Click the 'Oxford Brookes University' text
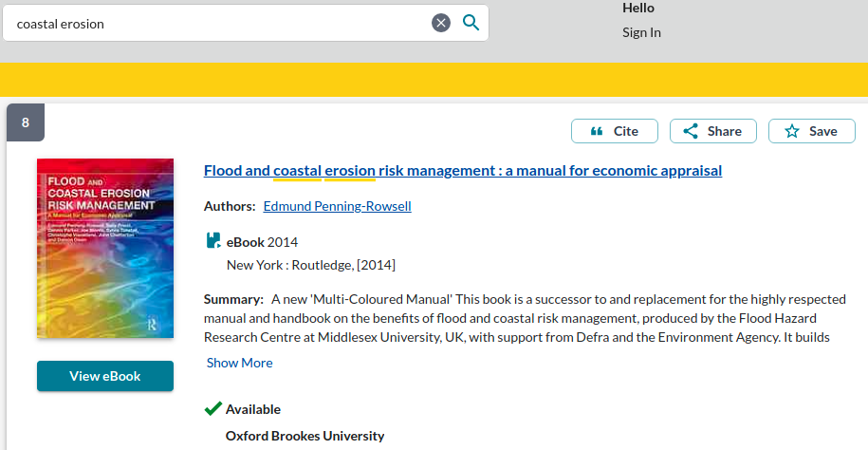This screenshot has height=450, width=868. [305, 436]
